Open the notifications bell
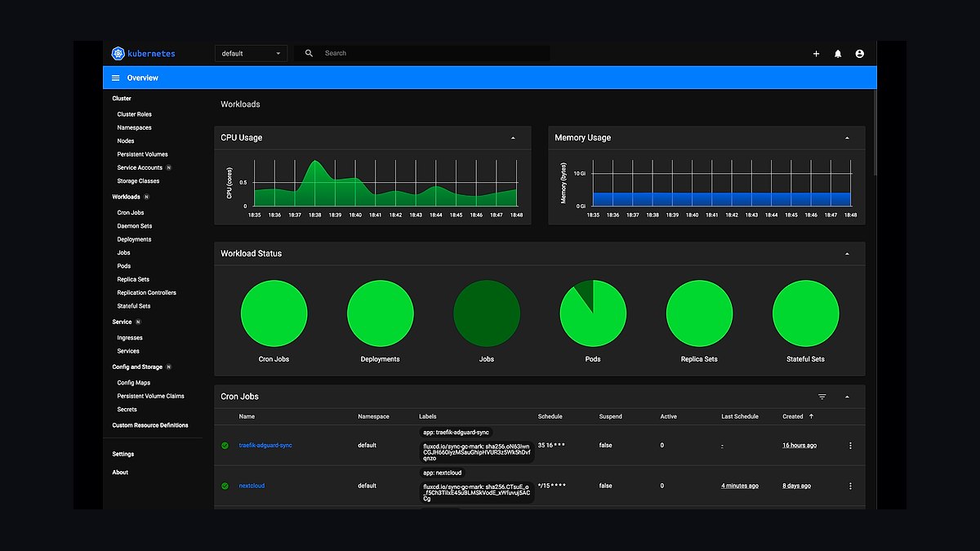980x551 pixels. [x=838, y=54]
